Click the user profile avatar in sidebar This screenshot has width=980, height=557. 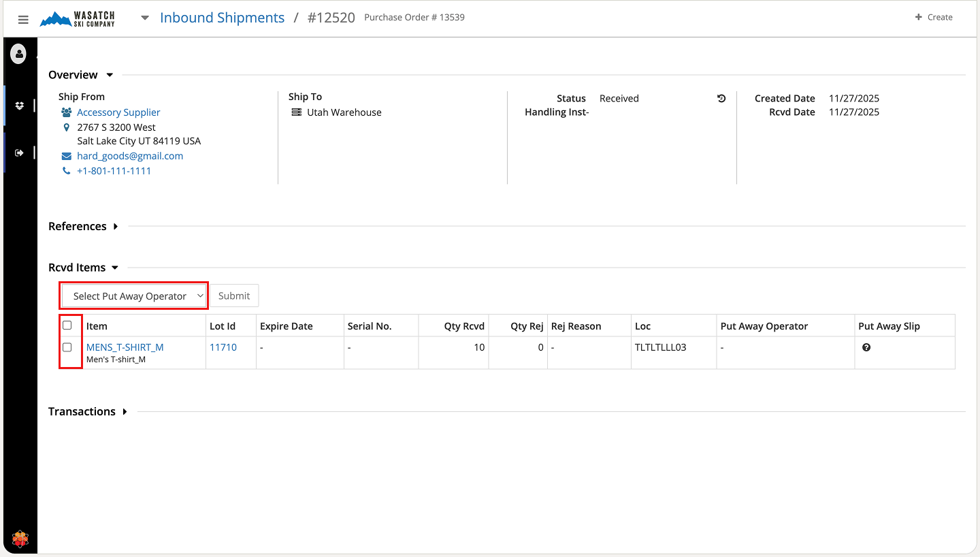pos(18,53)
